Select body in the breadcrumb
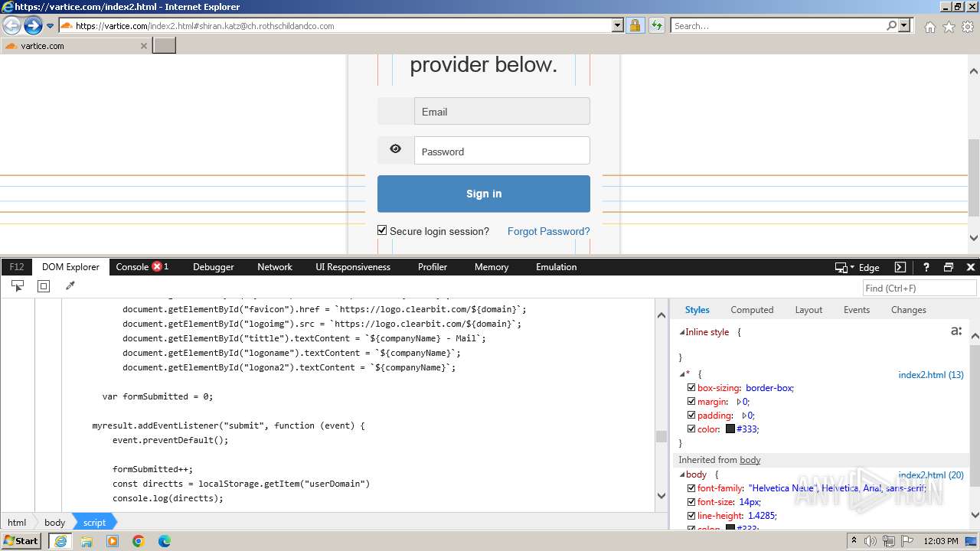This screenshot has height=551, width=980. pyautogui.click(x=54, y=523)
